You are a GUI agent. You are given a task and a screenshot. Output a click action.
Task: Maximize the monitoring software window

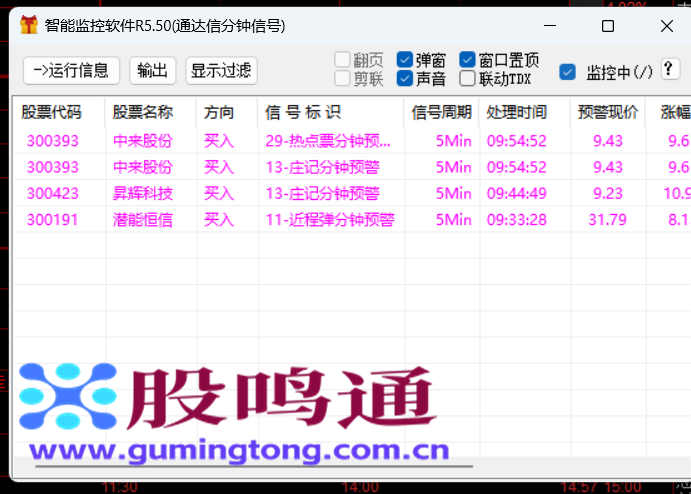608,26
